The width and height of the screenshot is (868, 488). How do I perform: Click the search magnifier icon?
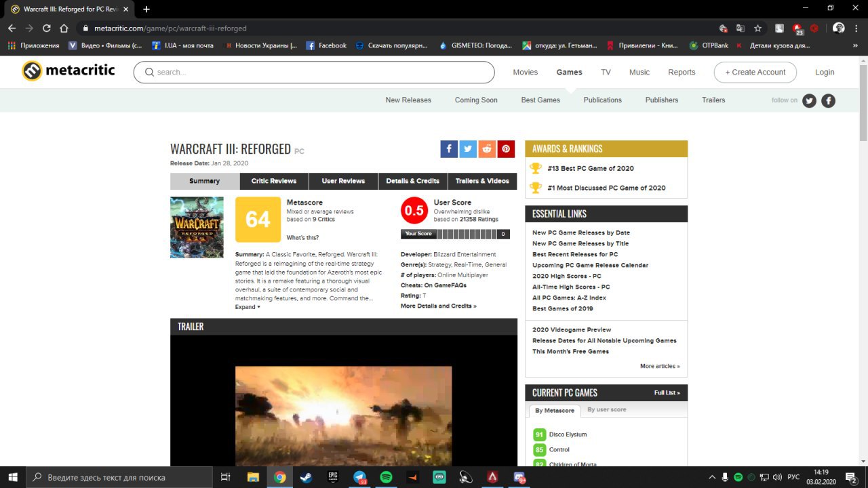149,72
